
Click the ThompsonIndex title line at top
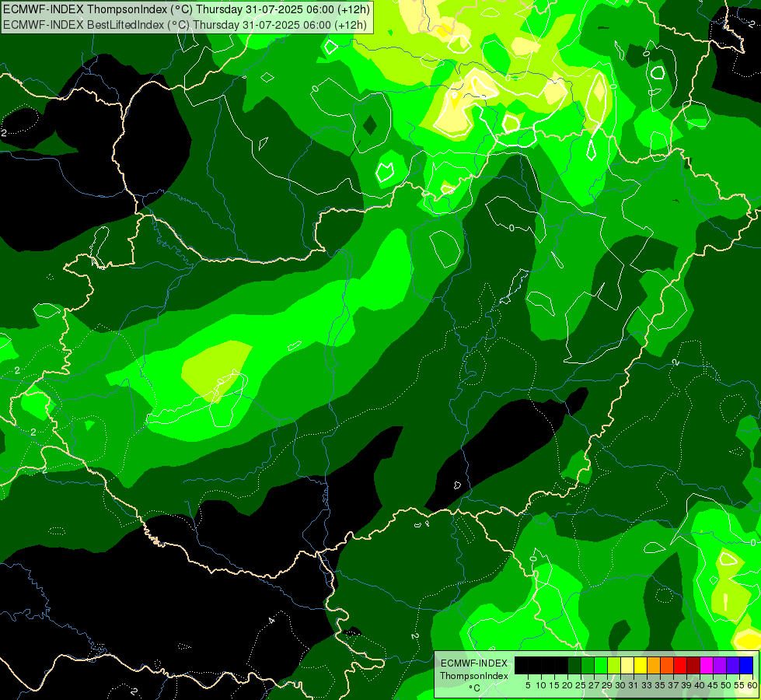187,9
